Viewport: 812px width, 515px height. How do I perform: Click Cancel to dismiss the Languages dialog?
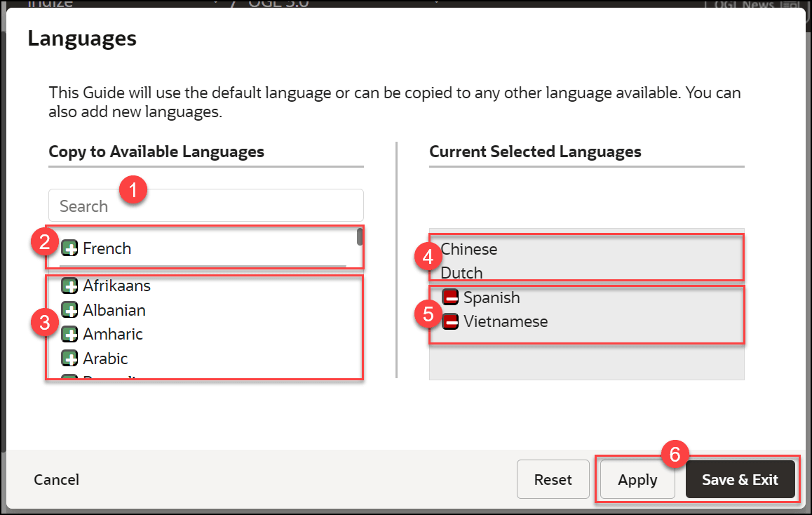(x=56, y=479)
